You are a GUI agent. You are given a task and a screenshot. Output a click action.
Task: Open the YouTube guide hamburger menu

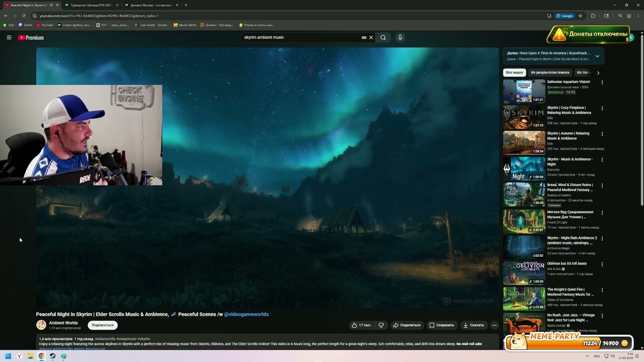click(9, 37)
